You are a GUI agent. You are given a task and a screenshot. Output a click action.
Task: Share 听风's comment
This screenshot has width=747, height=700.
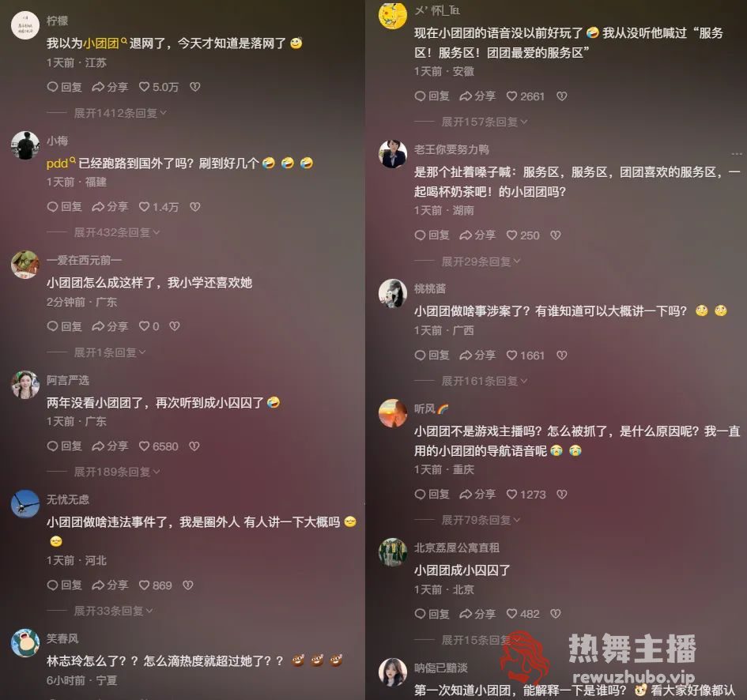477,495
